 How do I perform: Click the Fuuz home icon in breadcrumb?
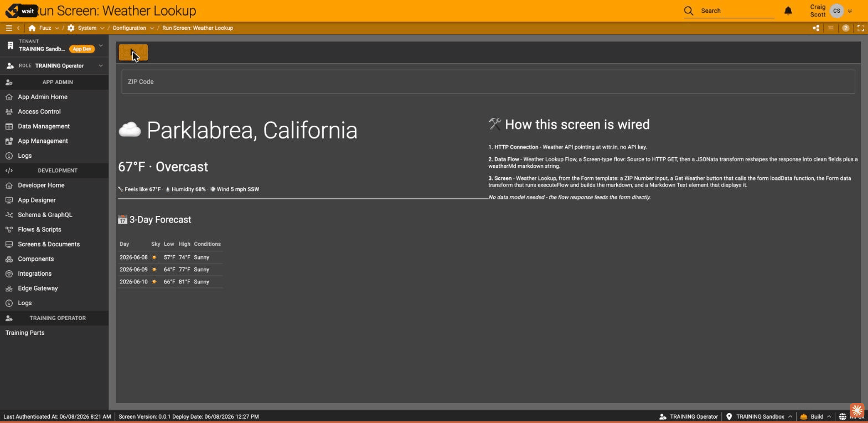(32, 28)
